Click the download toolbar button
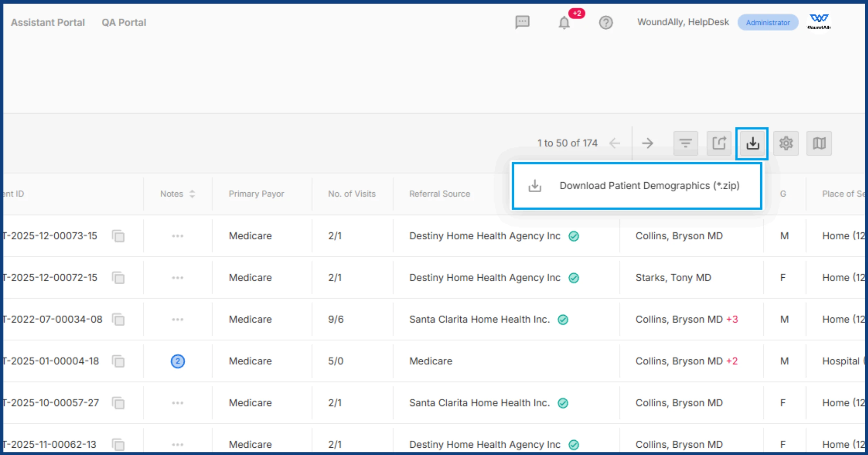Viewport: 868px width, 455px height. pos(752,143)
